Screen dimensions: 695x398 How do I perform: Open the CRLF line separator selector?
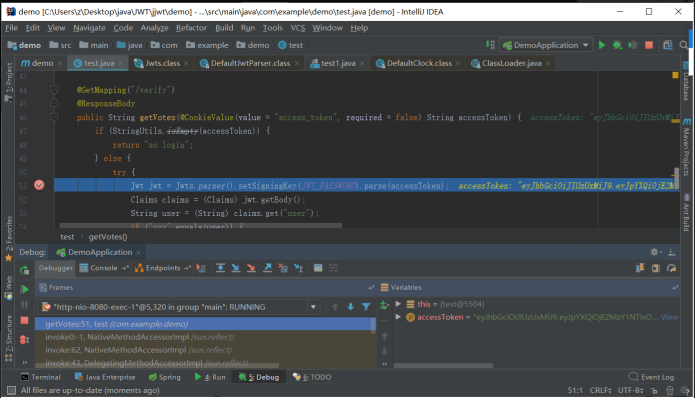click(600, 390)
